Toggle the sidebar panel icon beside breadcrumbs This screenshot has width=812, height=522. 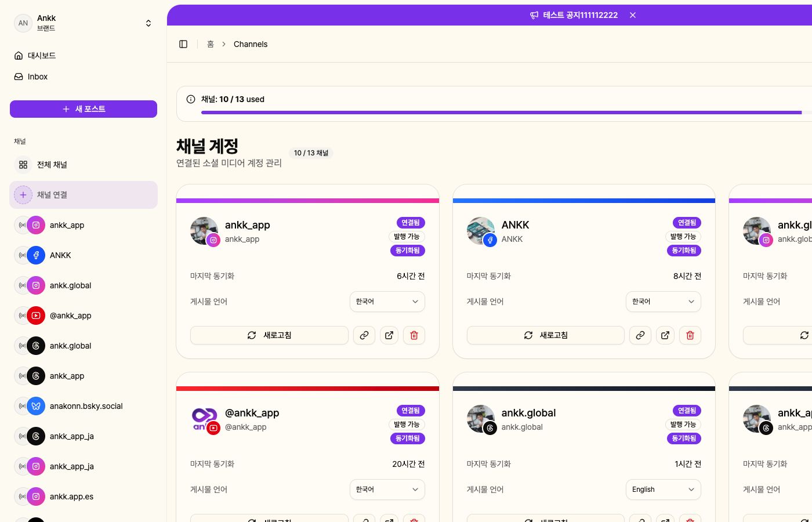[x=183, y=44]
